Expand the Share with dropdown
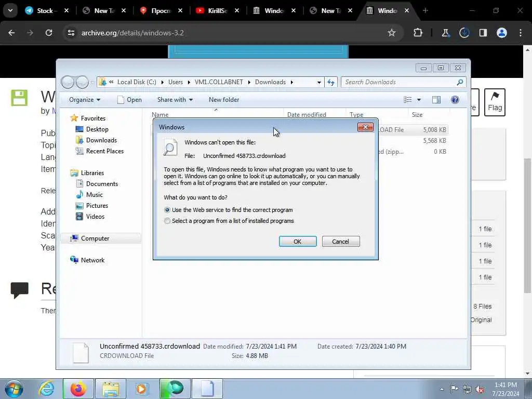The height and width of the screenshot is (399, 532). [x=175, y=100]
